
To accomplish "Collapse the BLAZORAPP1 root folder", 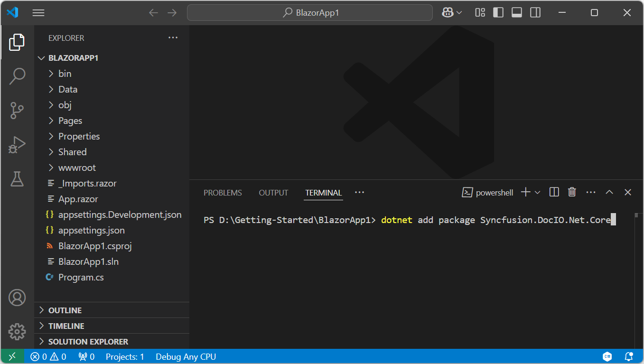I will 112,58.
